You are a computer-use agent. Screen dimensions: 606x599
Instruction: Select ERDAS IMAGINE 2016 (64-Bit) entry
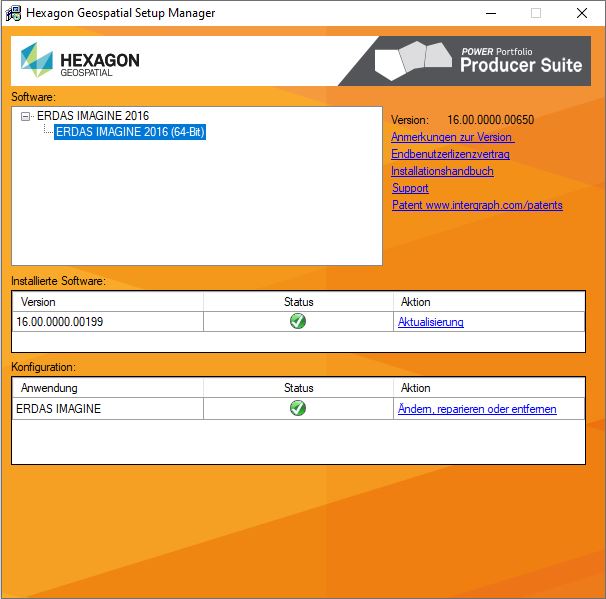pyautogui.click(x=130, y=132)
